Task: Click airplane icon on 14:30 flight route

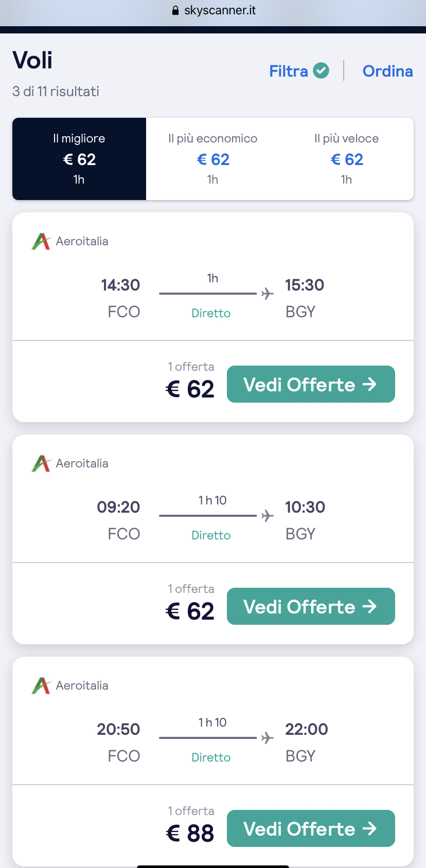Action: point(267,294)
